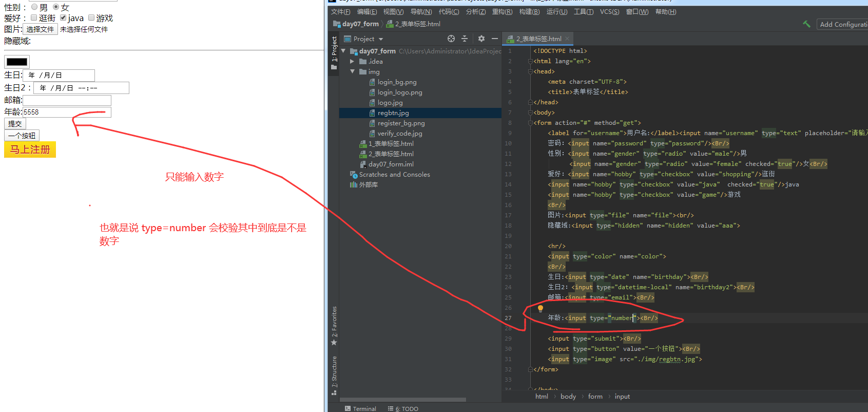Click the yellow lightbulb intention icon
This screenshot has width=868, height=412.
tap(541, 309)
